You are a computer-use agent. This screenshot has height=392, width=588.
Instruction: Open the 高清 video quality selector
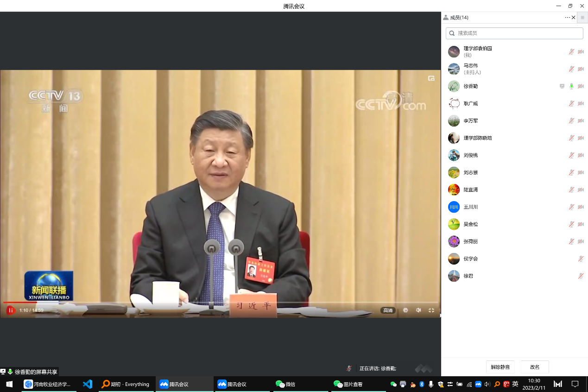click(x=388, y=310)
